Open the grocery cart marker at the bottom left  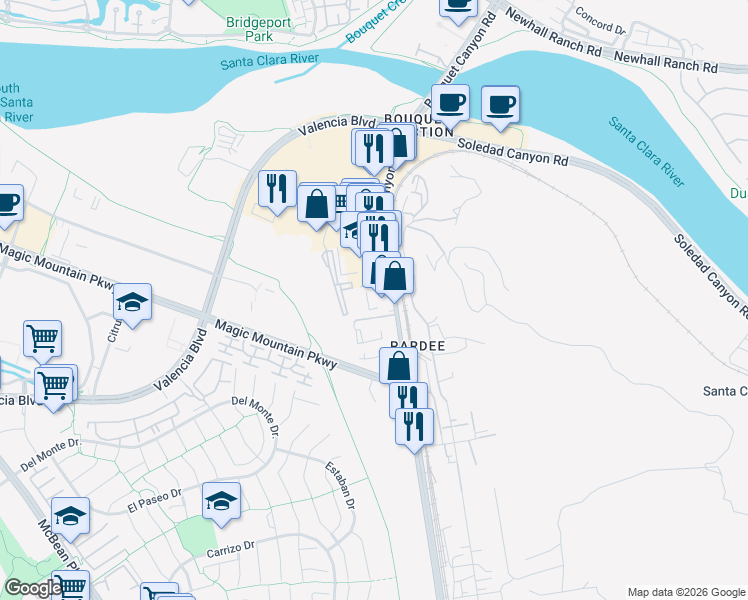point(71,585)
